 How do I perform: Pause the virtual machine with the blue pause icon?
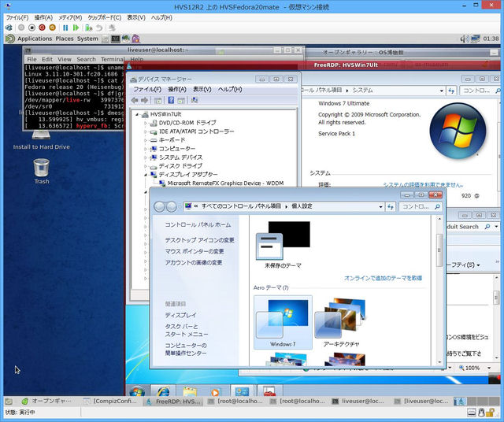tap(65, 28)
